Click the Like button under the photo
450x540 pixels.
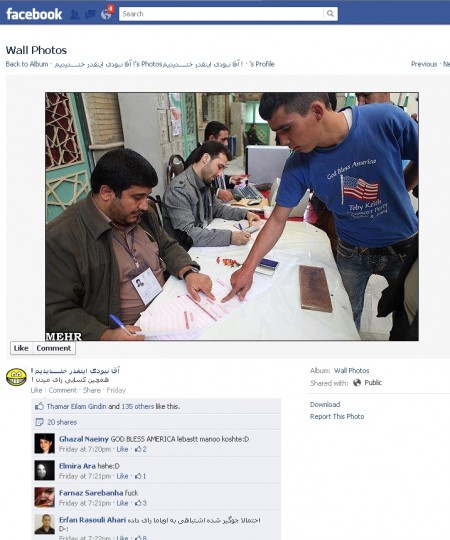(x=21, y=348)
